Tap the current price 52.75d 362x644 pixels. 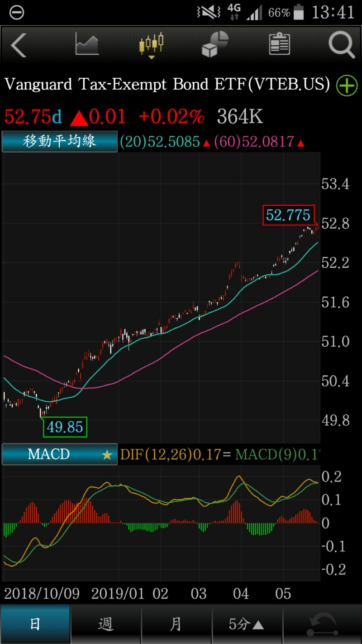pos(33,117)
